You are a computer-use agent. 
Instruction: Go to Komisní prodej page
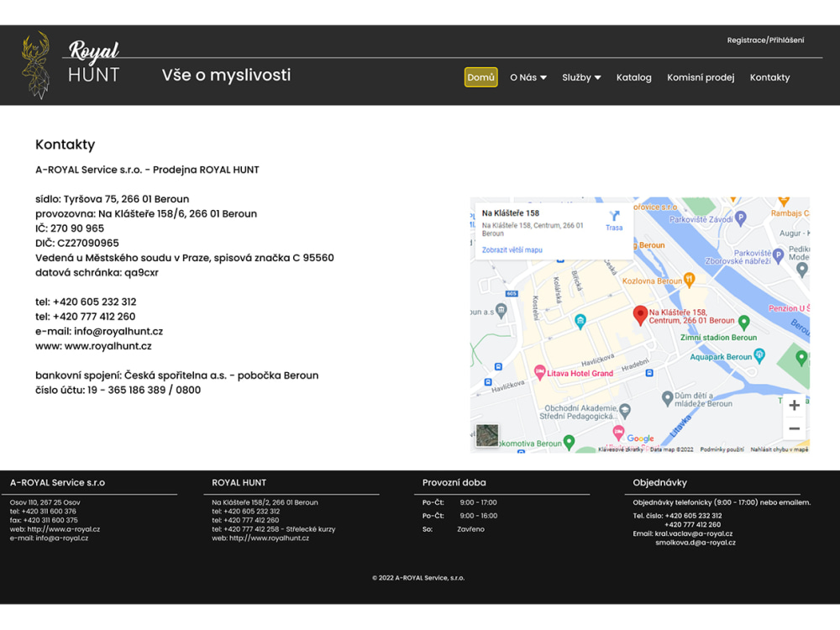point(701,77)
